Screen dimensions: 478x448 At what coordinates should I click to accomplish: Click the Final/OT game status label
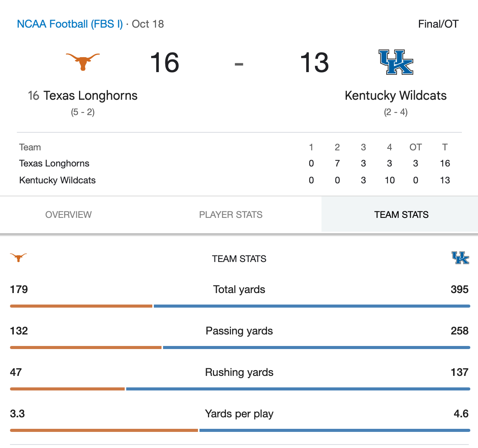pyautogui.click(x=438, y=24)
